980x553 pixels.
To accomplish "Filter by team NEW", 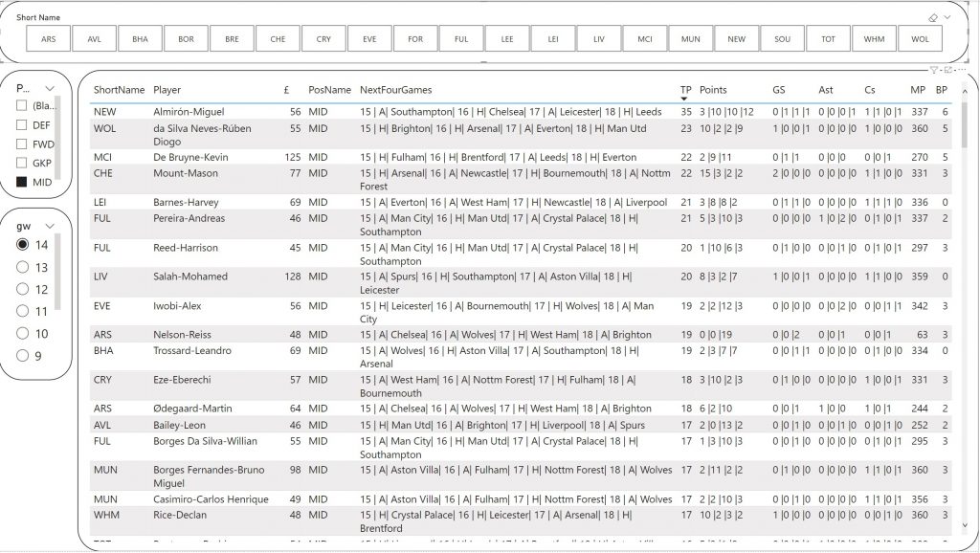I will point(736,38).
